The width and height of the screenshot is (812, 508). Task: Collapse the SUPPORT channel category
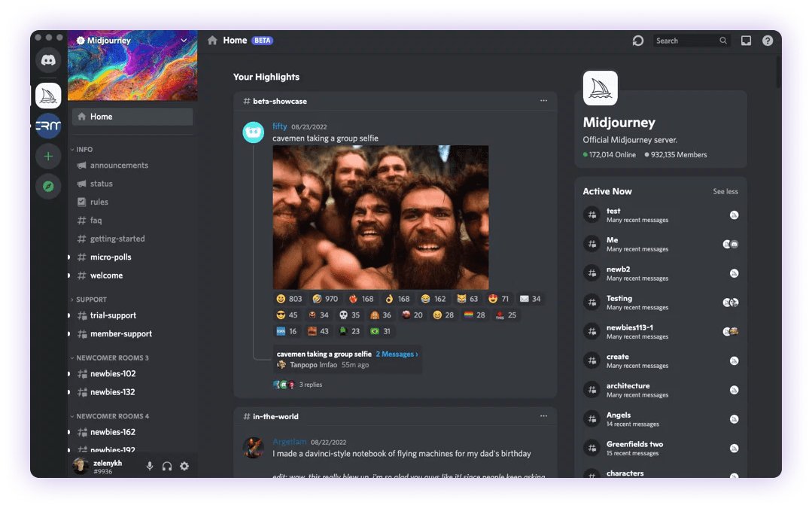click(x=90, y=300)
